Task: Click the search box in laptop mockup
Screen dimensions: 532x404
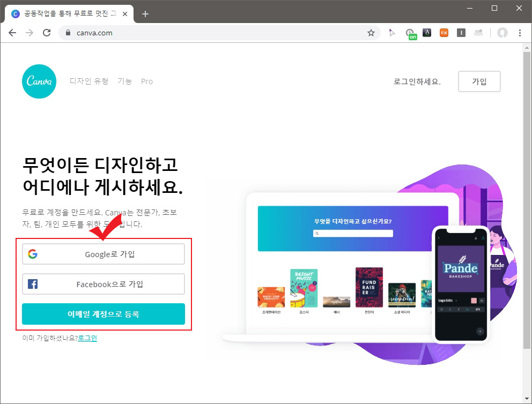Action: pos(353,233)
